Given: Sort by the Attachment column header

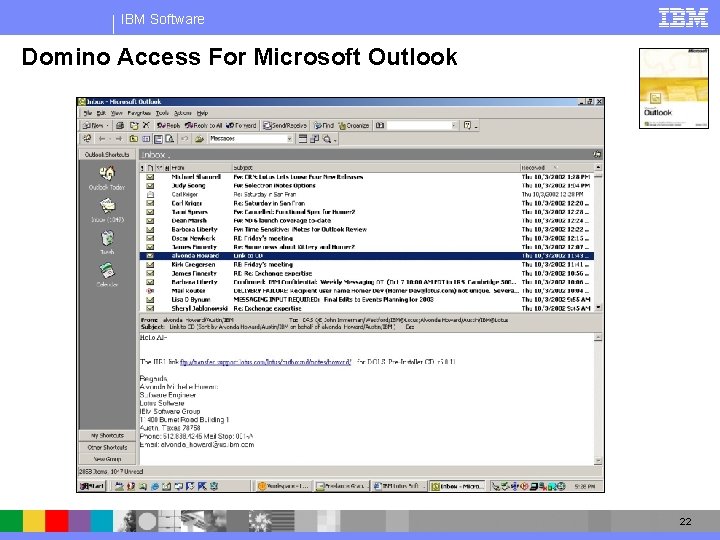Looking at the screenshot, I should coord(167,168).
